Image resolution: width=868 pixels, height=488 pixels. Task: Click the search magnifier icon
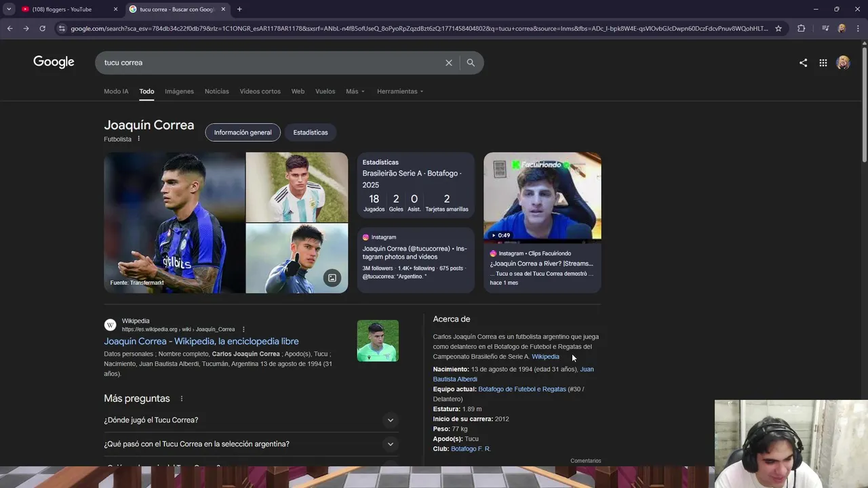(471, 62)
